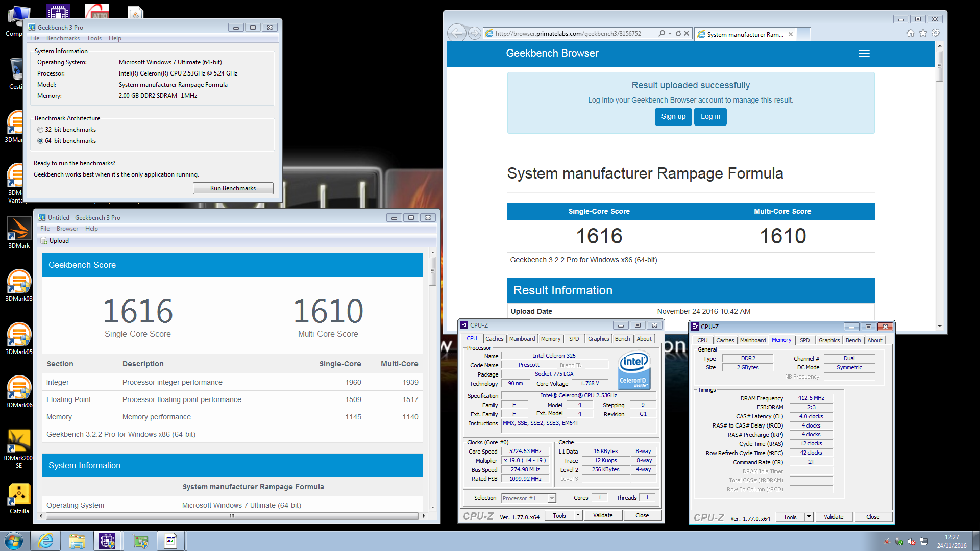Open 3DMark2001 SE desktop shortcut
The height and width of the screenshot is (551, 980).
19,448
